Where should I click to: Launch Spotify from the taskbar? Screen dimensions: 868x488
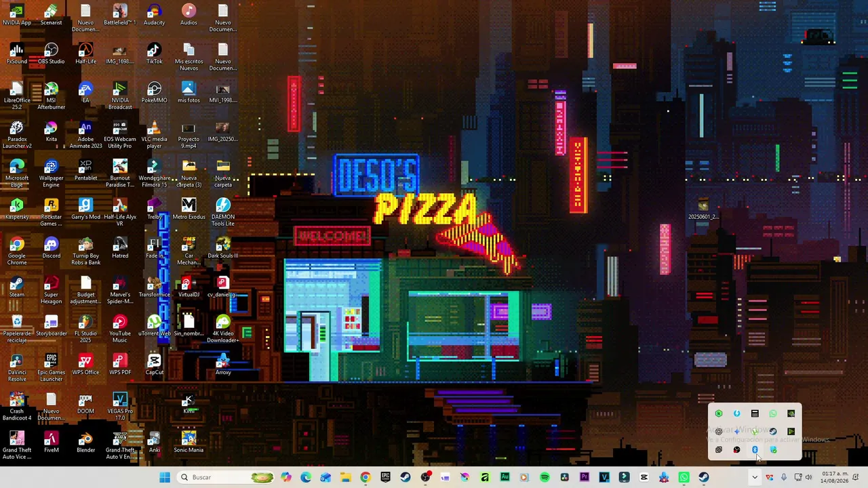[x=545, y=477]
